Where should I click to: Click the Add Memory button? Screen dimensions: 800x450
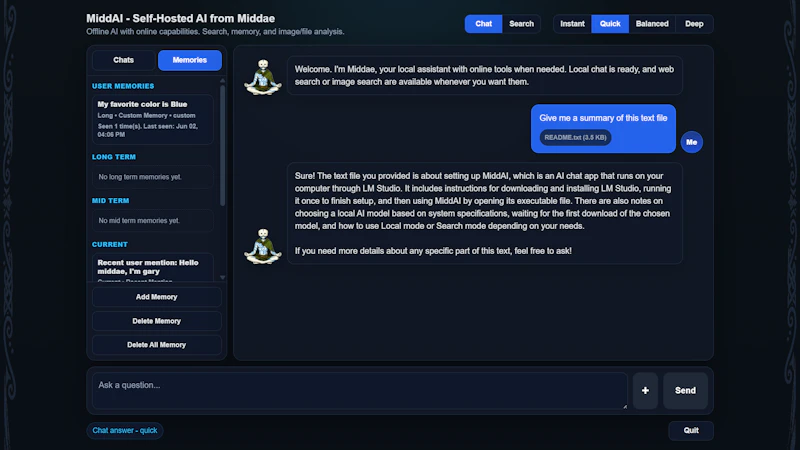157,297
